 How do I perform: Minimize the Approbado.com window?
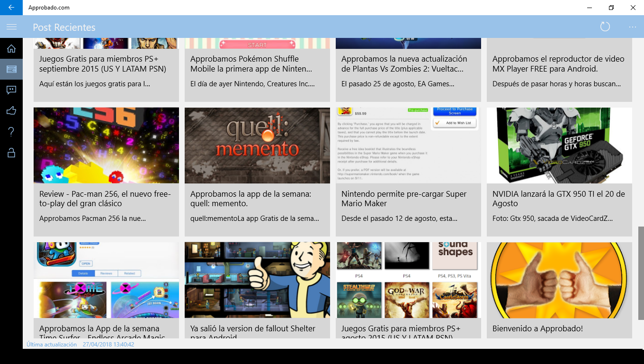click(590, 8)
